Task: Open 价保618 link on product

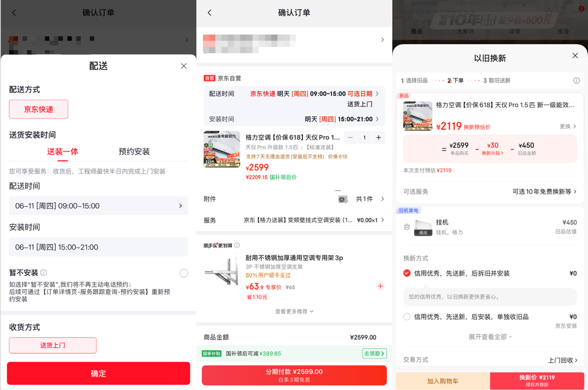Action: 337,156
